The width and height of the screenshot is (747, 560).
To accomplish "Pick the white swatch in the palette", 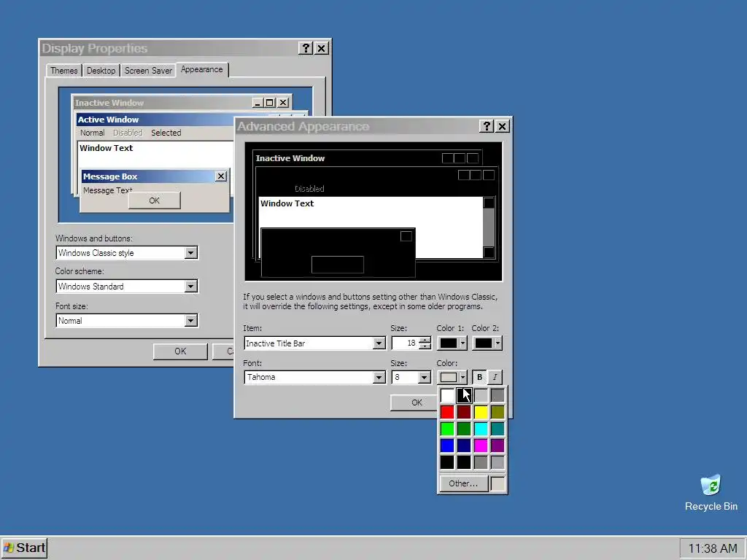I will tap(447, 395).
